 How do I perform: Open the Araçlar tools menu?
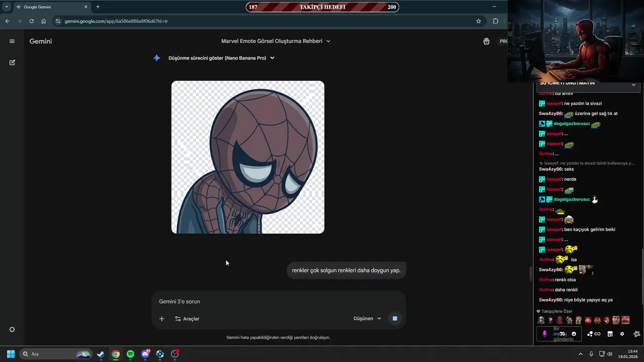[187, 319]
